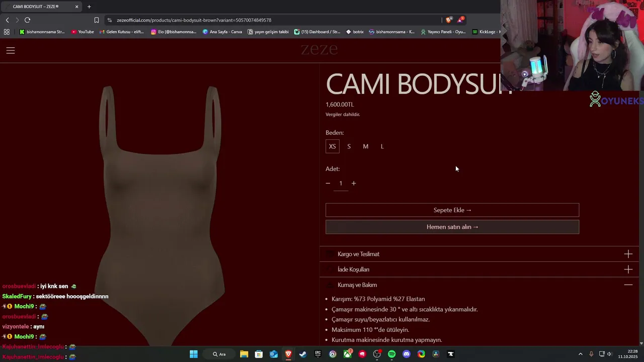This screenshot has width=644, height=362.
Task: Open Epic Games Launcher from the taskbar
Action: (x=318, y=354)
